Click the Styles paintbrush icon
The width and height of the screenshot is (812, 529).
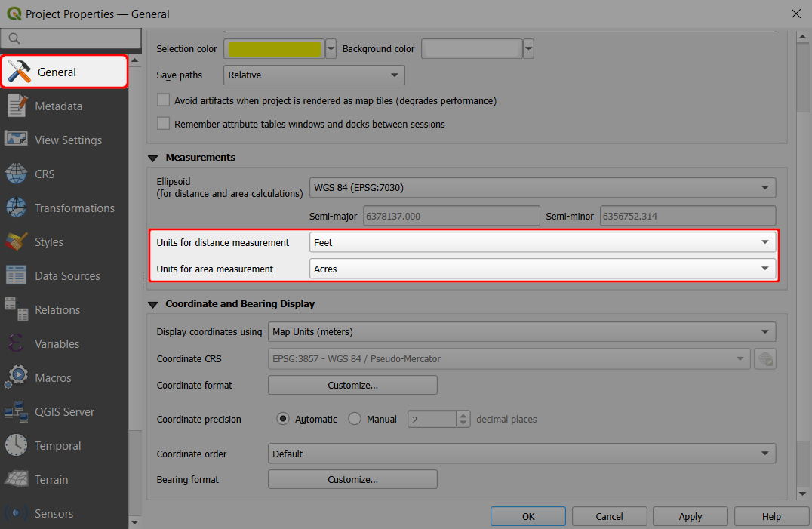16,241
